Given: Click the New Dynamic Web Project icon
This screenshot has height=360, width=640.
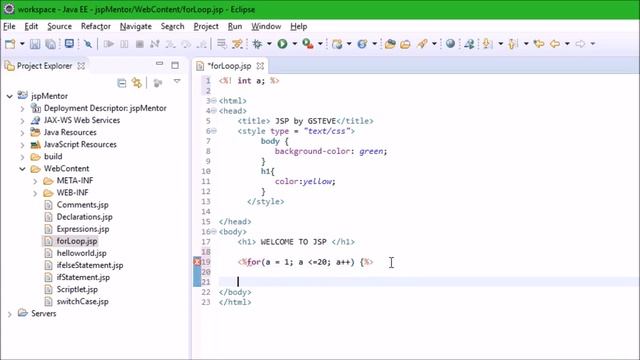Looking at the screenshot, I should tap(337, 44).
